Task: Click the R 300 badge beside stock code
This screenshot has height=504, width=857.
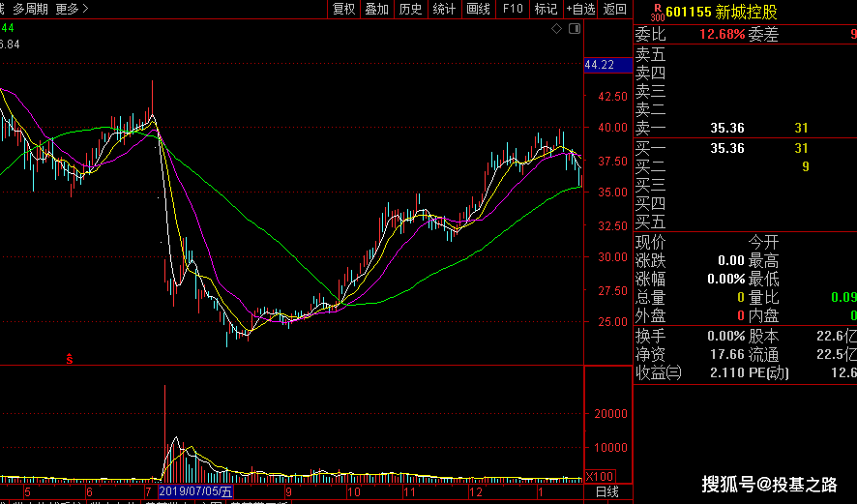Action: point(657,13)
